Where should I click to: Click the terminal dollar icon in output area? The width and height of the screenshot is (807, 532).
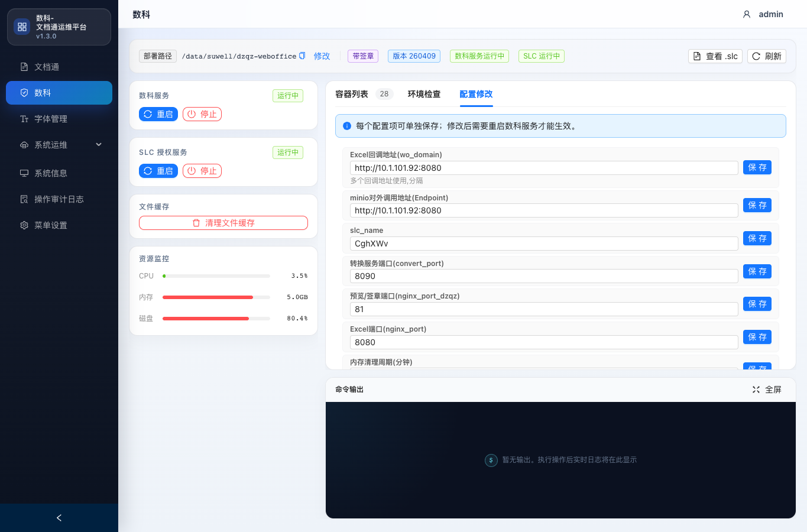click(491, 460)
